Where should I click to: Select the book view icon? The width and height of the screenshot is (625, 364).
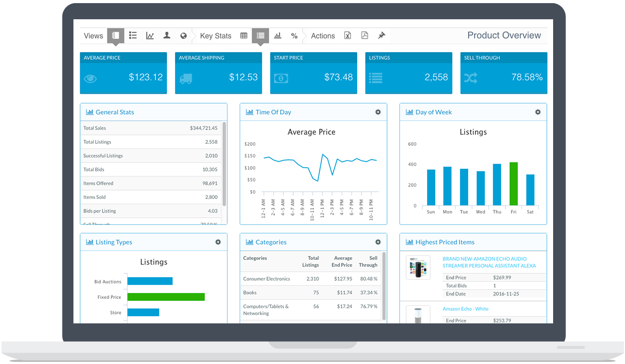point(116,35)
